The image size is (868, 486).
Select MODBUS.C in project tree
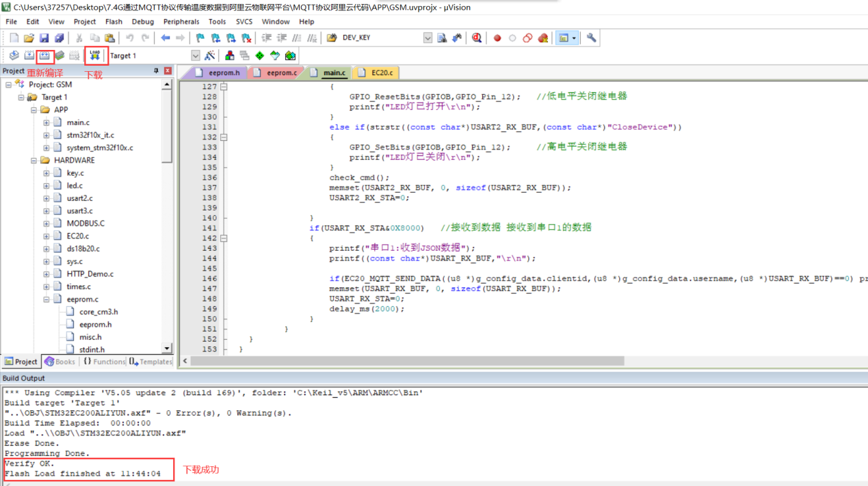pyautogui.click(x=86, y=224)
